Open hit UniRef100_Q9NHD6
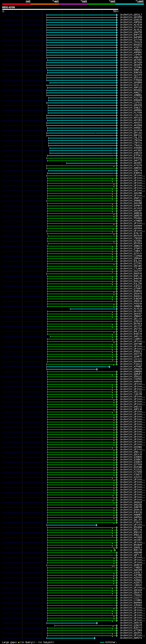 (131, 371)
